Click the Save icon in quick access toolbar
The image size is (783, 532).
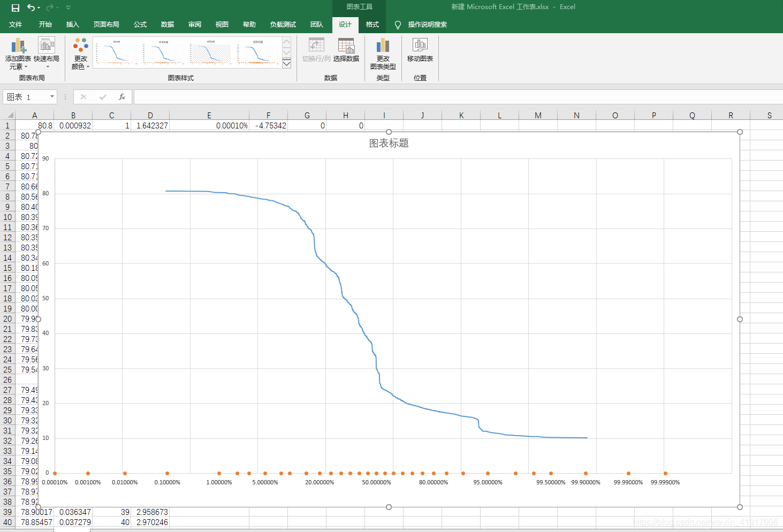[x=16, y=7]
